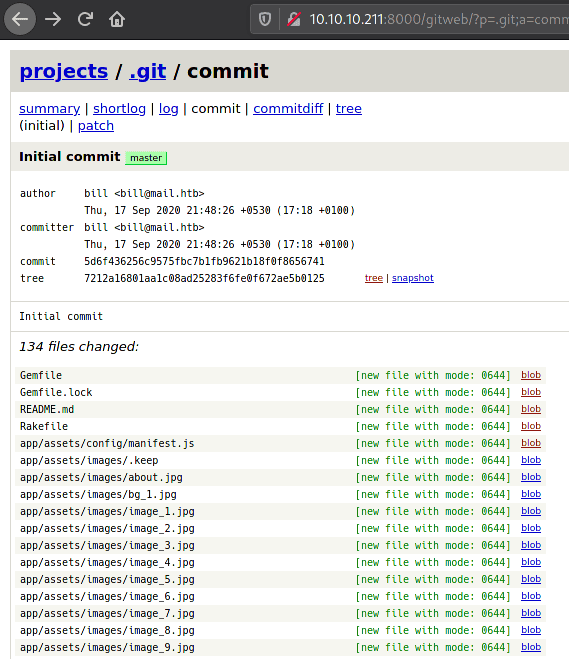Click app/assets/images/image_5.jpg file name

click(107, 580)
